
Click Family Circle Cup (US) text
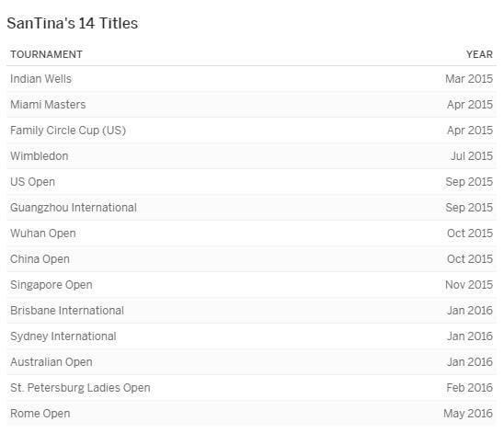point(68,131)
